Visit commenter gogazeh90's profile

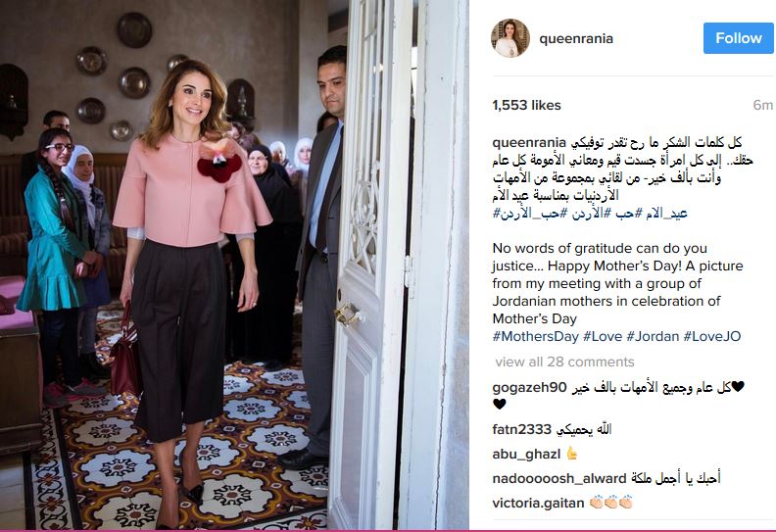coord(529,388)
